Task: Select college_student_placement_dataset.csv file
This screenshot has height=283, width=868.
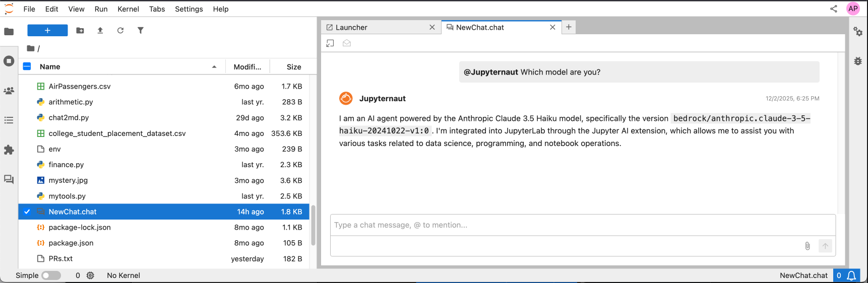Action: click(x=164, y=133)
